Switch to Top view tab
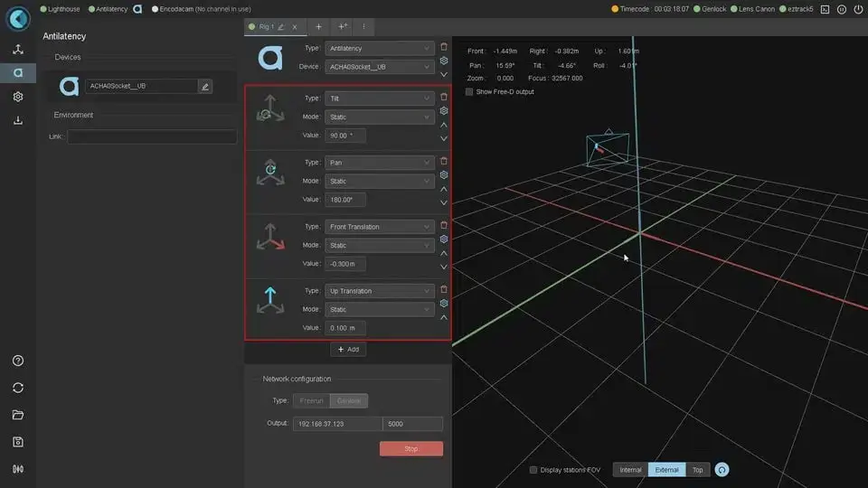This screenshot has width=868, height=488. [697, 470]
